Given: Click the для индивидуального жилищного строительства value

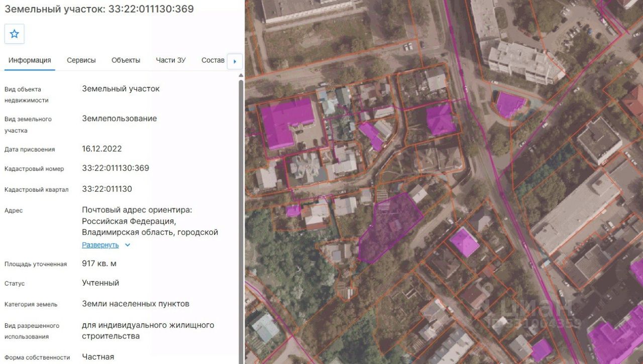Looking at the screenshot, I should [148, 331].
